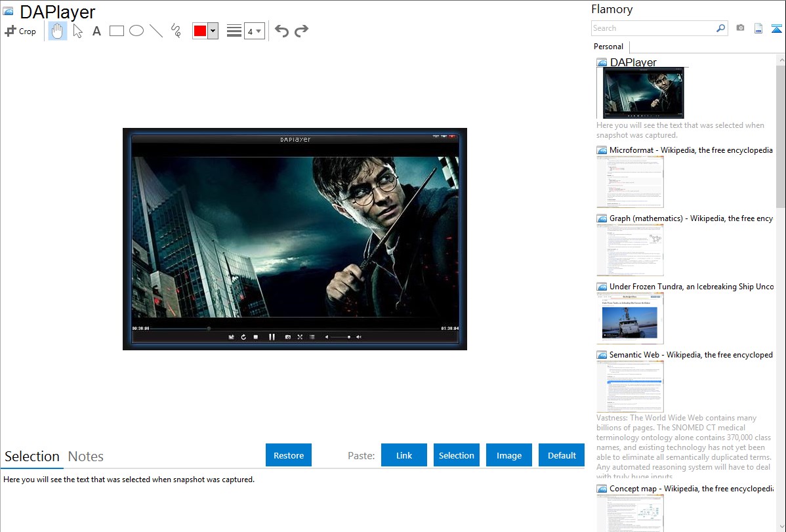Screen dimensions: 786x532
Task: Click the 'Under Frozen Tundra' snapshot title
Action: click(x=692, y=286)
